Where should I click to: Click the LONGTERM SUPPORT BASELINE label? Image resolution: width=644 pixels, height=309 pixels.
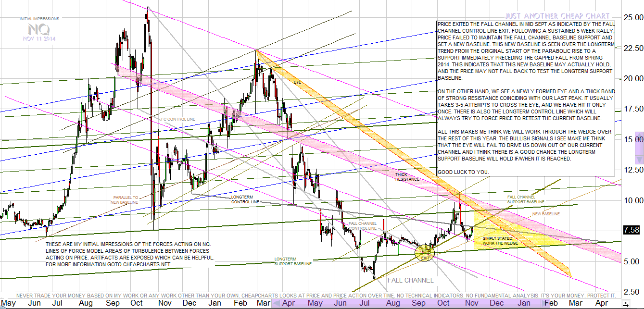pyautogui.click(x=293, y=261)
